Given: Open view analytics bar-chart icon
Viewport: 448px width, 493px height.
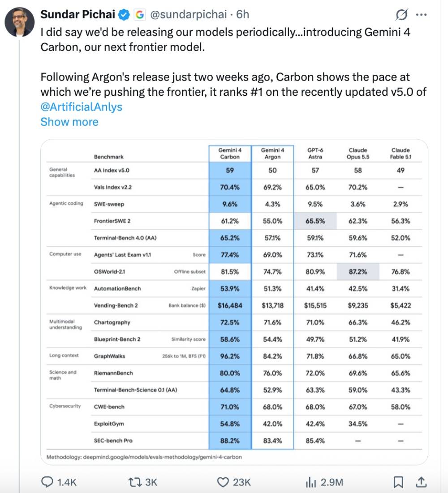Looking at the screenshot, I should [311, 482].
